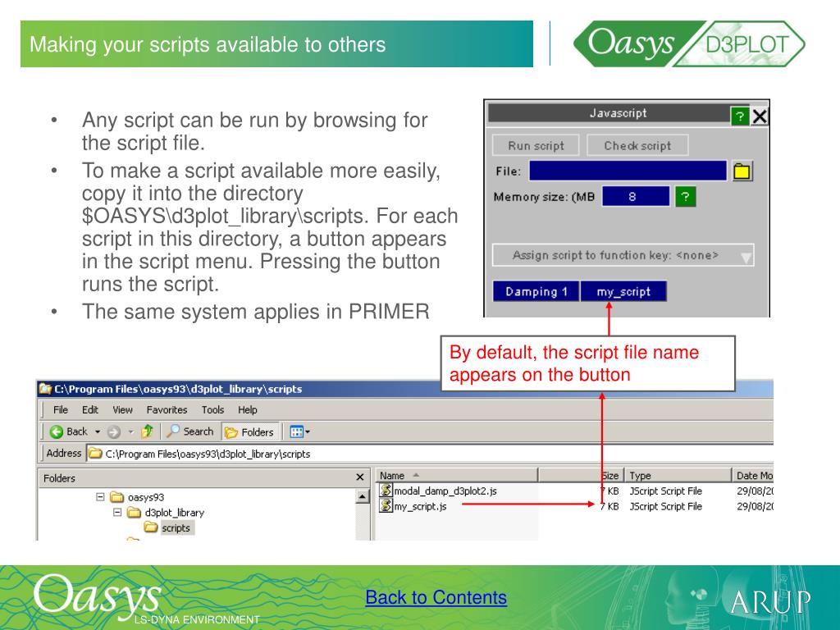Viewport: 840px width, 630px height.
Task: Collapse the oasys93 tree node
Action: (x=100, y=496)
